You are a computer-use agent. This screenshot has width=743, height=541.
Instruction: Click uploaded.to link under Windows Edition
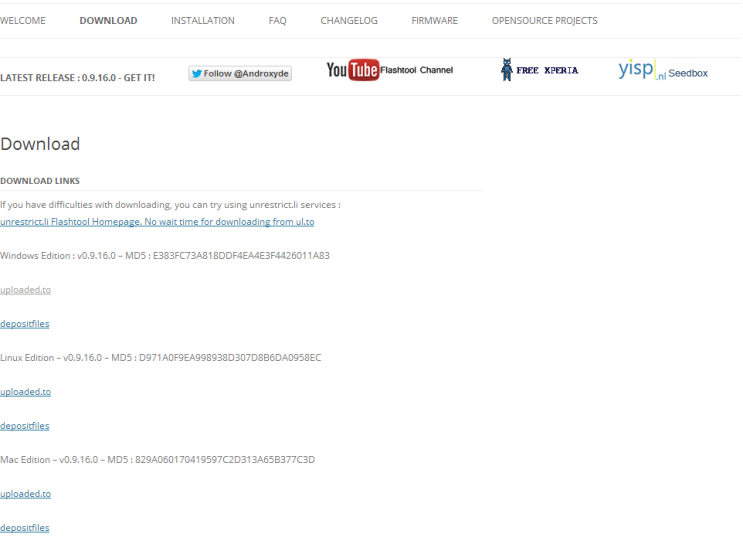26,290
